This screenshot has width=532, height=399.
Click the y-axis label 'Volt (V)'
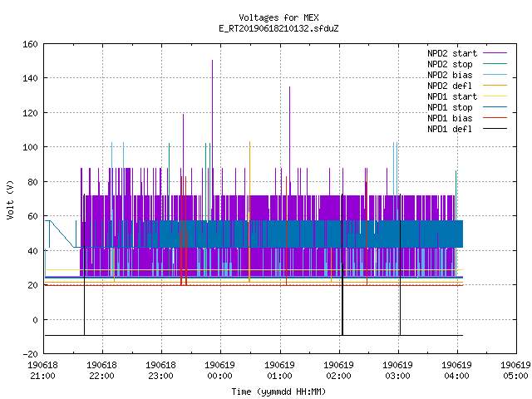[10, 199]
